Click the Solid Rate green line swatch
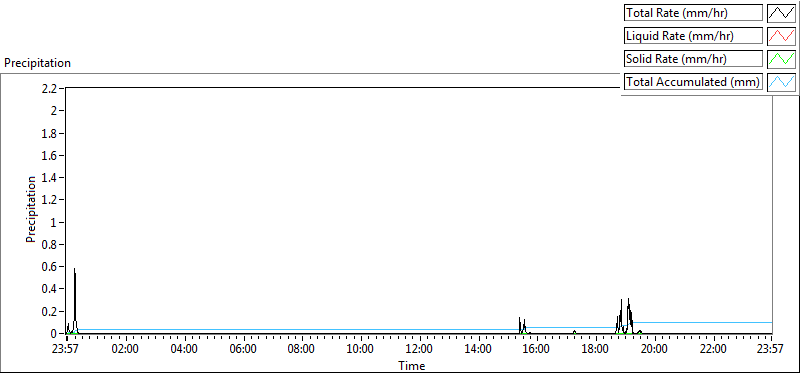 point(782,59)
